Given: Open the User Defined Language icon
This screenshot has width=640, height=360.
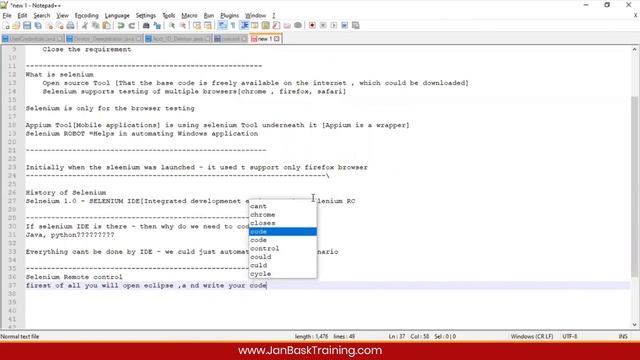Looking at the screenshot, I should coord(255,25).
